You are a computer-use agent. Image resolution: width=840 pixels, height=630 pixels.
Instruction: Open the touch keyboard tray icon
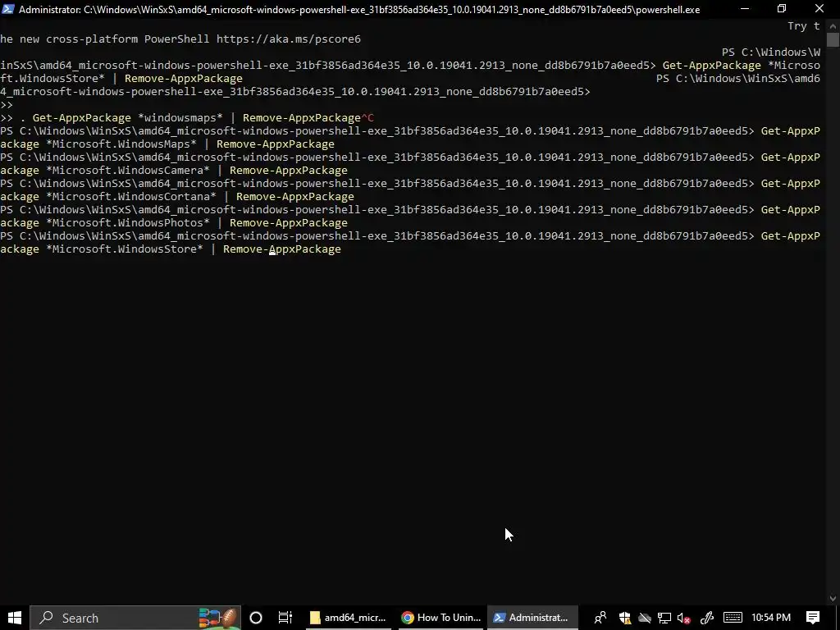(733, 618)
